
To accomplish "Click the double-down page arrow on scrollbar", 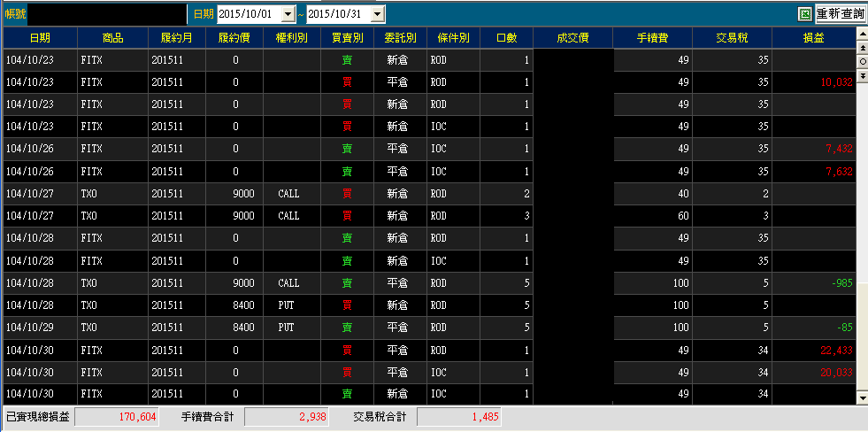I will pos(862,74).
